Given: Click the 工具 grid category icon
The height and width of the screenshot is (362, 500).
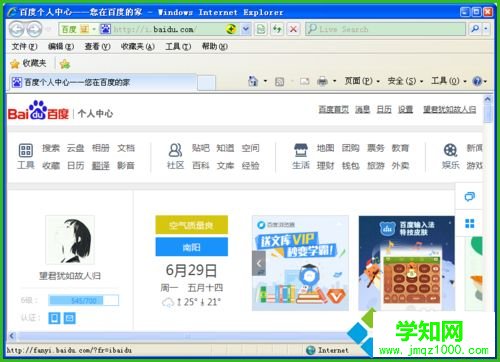Looking at the screenshot, I should [26, 150].
